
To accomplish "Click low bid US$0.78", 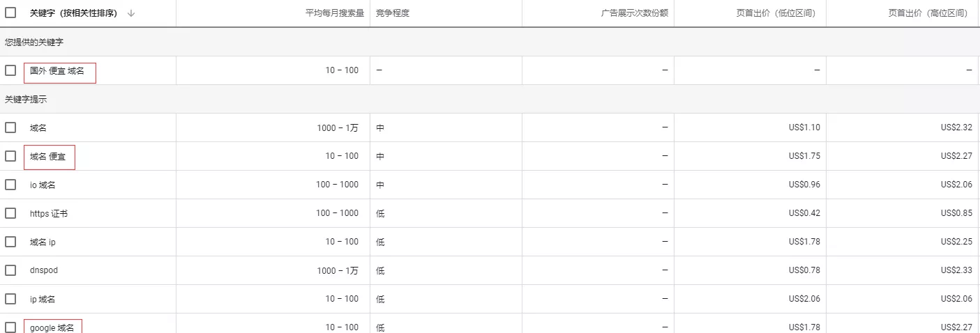I will point(804,270).
